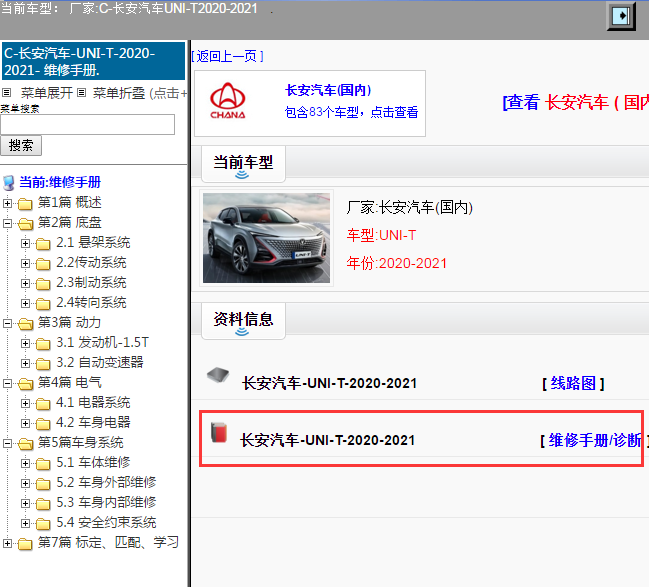Click the 菜单搜索 input field
This screenshot has width=649, height=587.
(x=87, y=124)
